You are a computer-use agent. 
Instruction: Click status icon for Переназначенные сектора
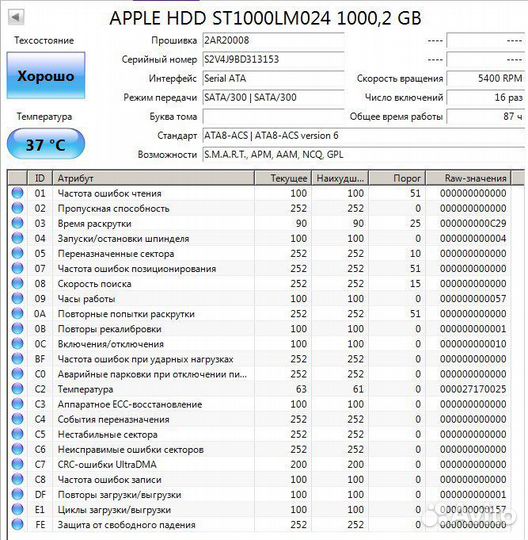pyautogui.click(x=17, y=253)
